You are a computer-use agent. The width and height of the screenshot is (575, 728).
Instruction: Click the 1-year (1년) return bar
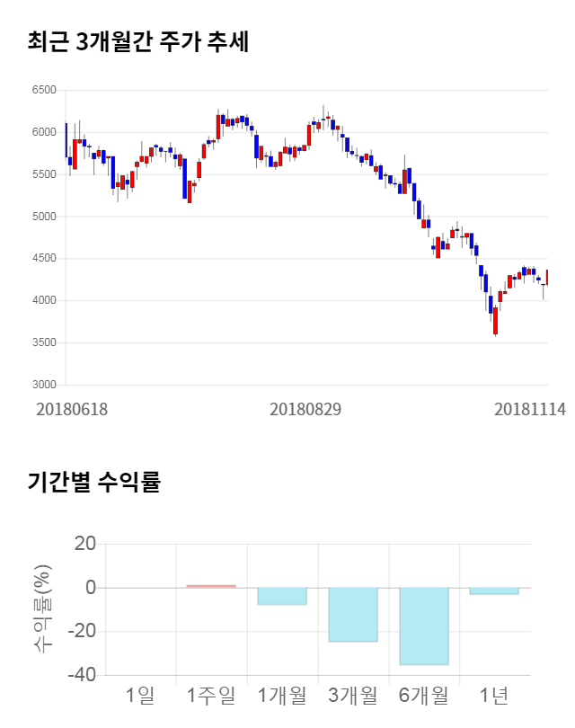pos(494,590)
